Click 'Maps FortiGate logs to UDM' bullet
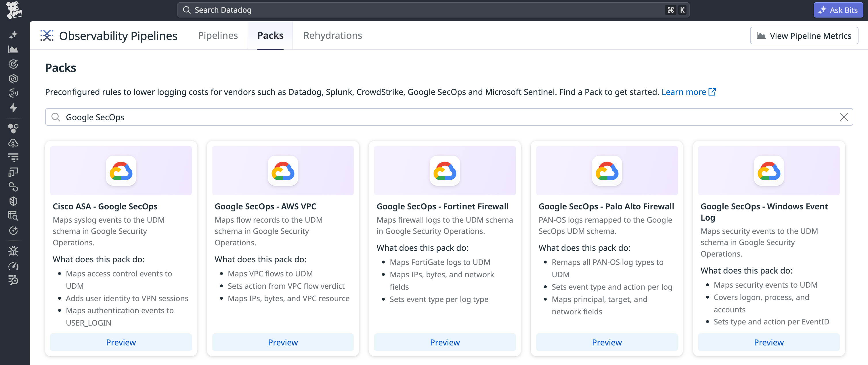This screenshot has height=365, width=868. pyautogui.click(x=440, y=262)
